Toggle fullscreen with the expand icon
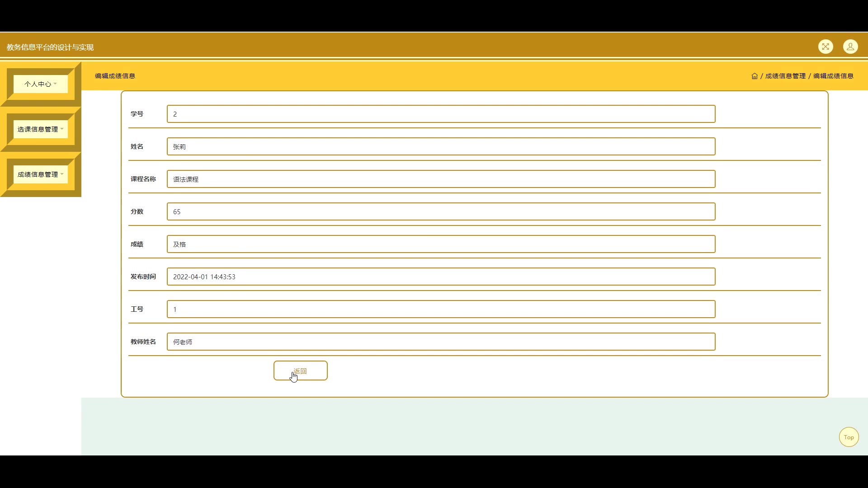Viewport: 868px width, 488px height. point(826,47)
